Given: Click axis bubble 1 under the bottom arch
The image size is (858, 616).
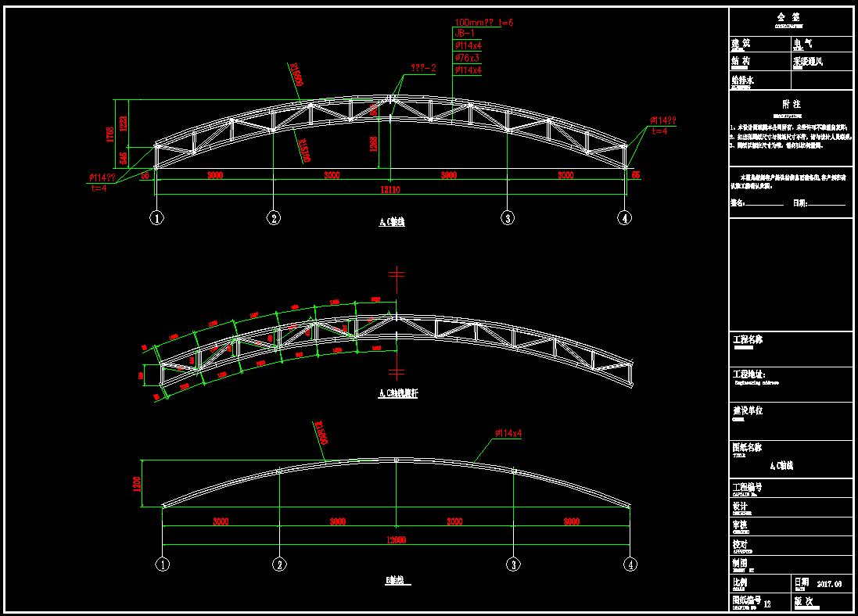Looking at the screenshot, I should tap(163, 564).
